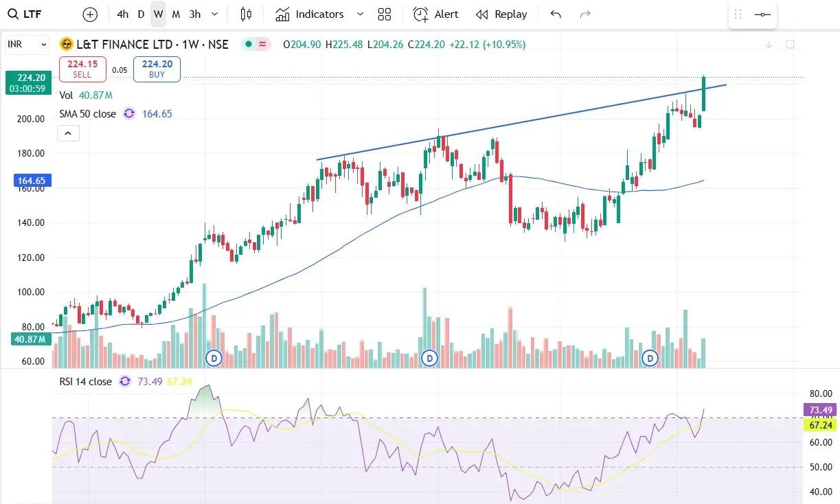The width and height of the screenshot is (840, 504).
Task: Select the W weekly timeframe
Action: 159,14
